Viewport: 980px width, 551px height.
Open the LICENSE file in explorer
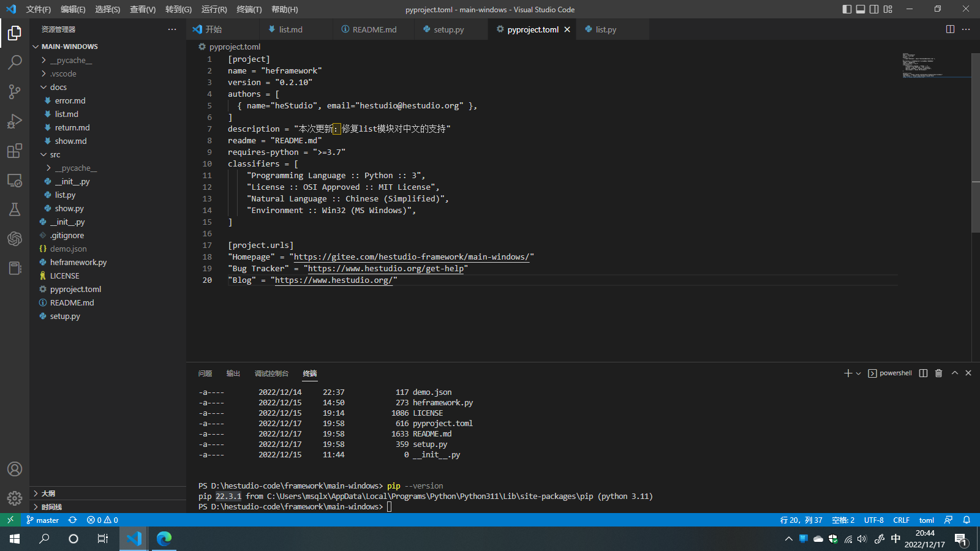click(108, 275)
